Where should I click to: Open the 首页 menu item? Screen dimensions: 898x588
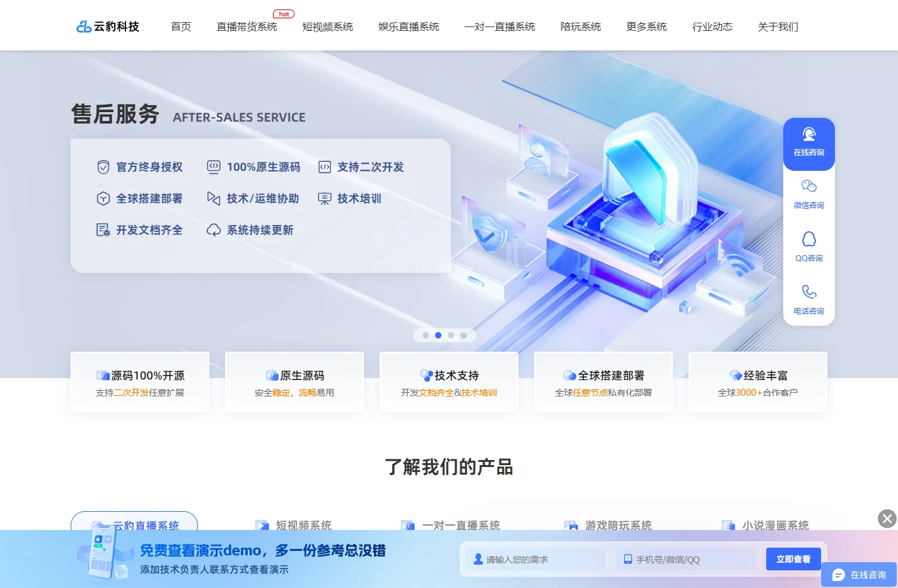pos(181,26)
